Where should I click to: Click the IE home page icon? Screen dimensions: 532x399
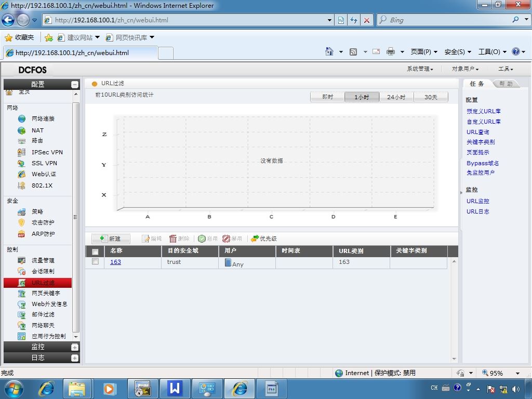329,51
